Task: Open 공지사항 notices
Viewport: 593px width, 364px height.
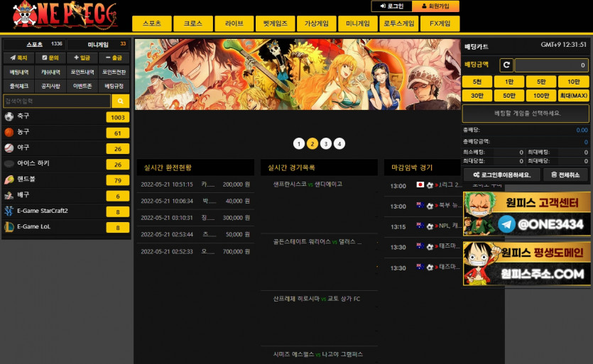Action: (50, 86)
